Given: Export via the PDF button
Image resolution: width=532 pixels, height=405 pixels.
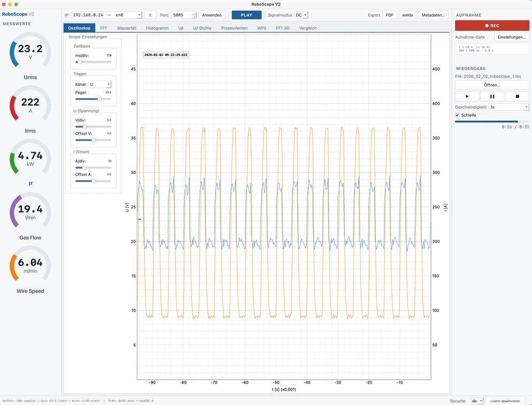Looking at the screenshot, I should 389,15.
